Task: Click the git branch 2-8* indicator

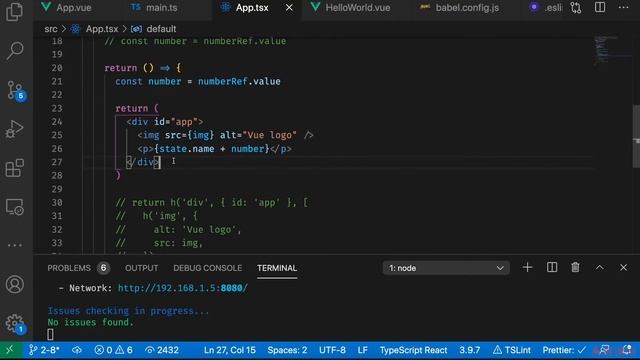Action: point(44,350)
